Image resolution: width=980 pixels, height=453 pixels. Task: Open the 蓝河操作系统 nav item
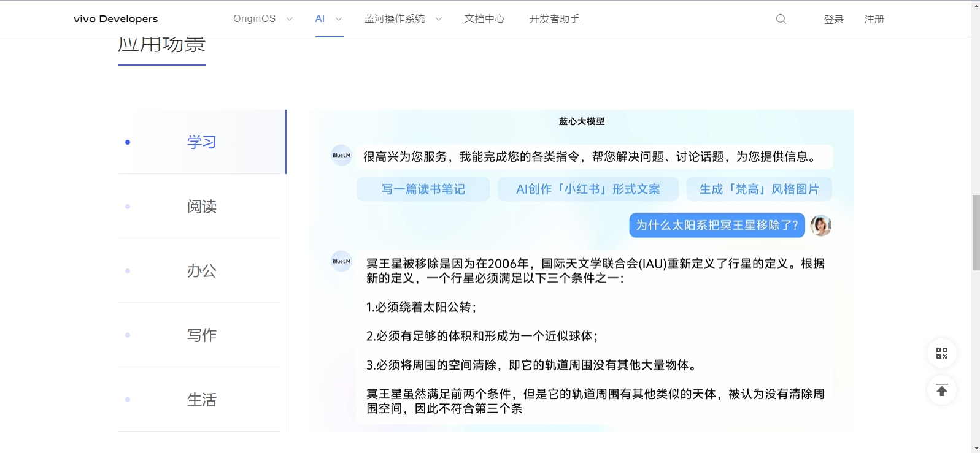pyautogui.click(x=395, y=19)
